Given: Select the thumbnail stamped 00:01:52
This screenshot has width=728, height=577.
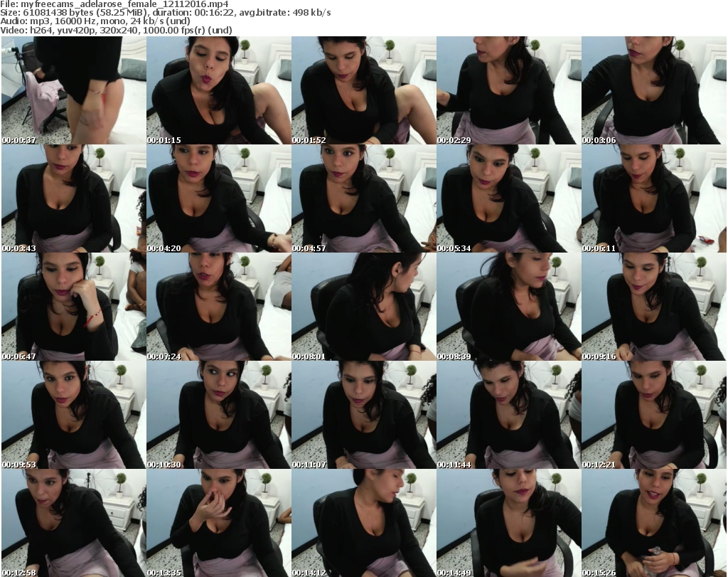Looking at the screenshot, I should [x=363, y=90].
